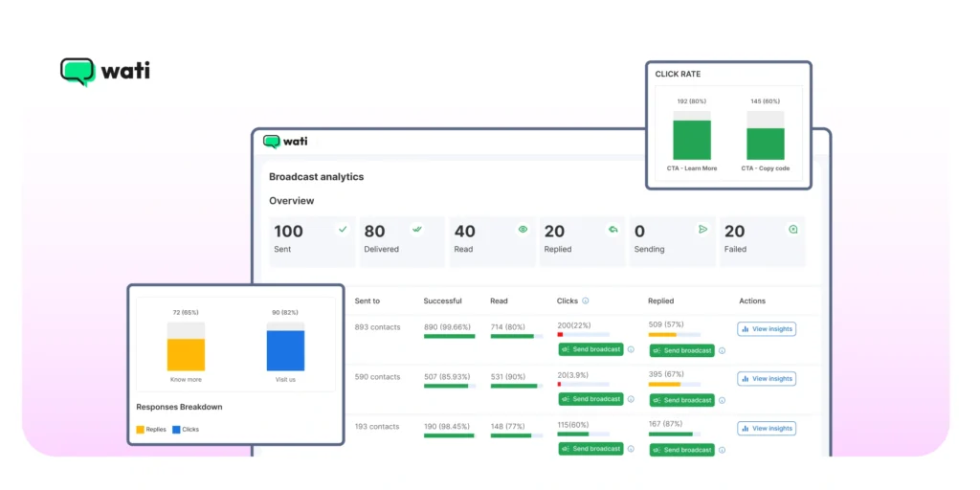Screen dimensions: 980x490
Task: Click the 193 contacts cell
Action: [x=377, y=426]
